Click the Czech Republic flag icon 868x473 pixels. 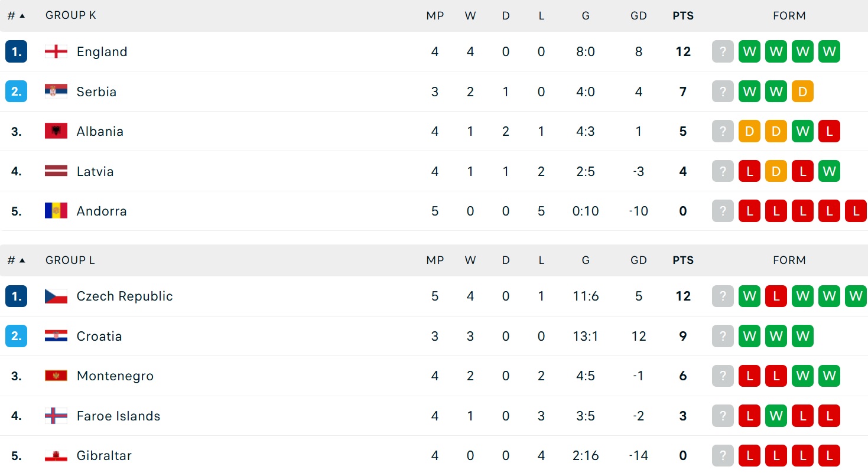pyautogui.click(x=56, y=296)
